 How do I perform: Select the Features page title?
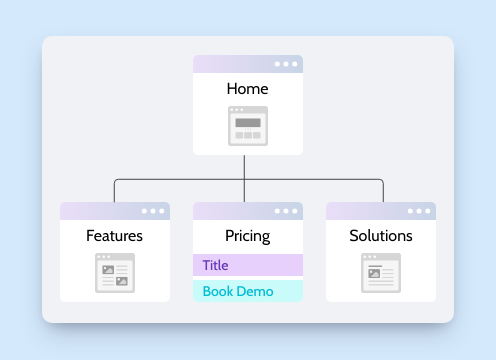(x=114, y=236)
